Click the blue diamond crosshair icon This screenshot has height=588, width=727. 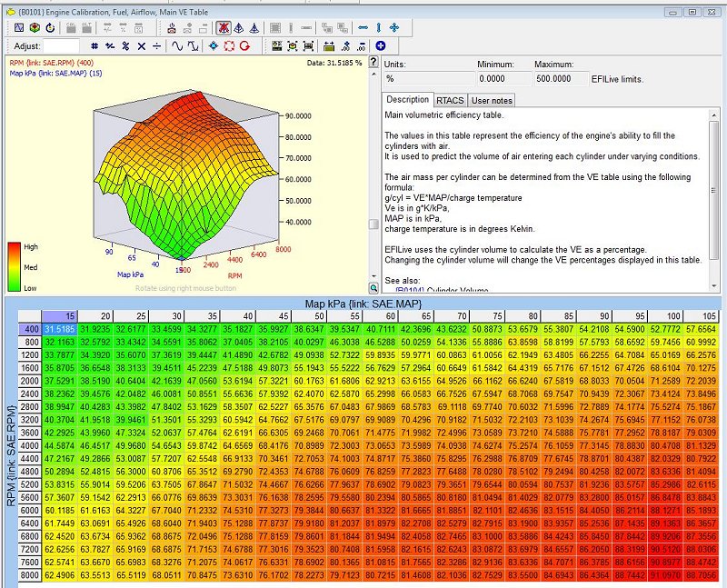[x=214, y=46]
